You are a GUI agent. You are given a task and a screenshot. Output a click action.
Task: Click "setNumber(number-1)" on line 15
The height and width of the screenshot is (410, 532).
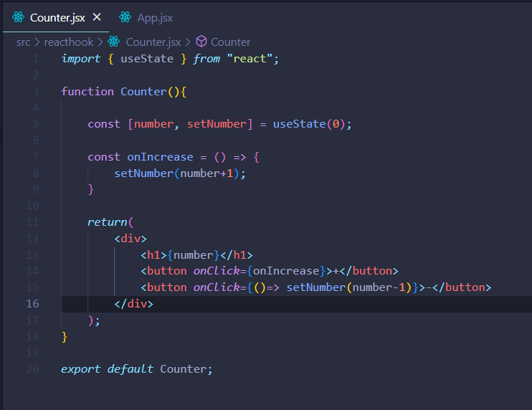pyautogui.click(x=349, y=287)
